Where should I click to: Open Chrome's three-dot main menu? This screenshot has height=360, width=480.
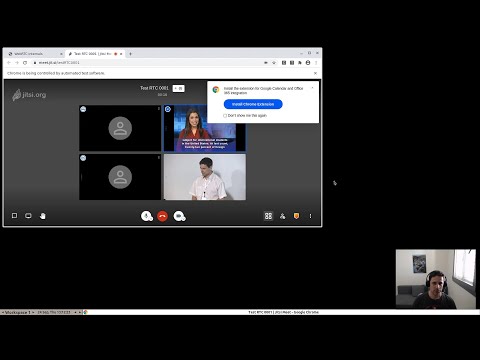(316, 63)
